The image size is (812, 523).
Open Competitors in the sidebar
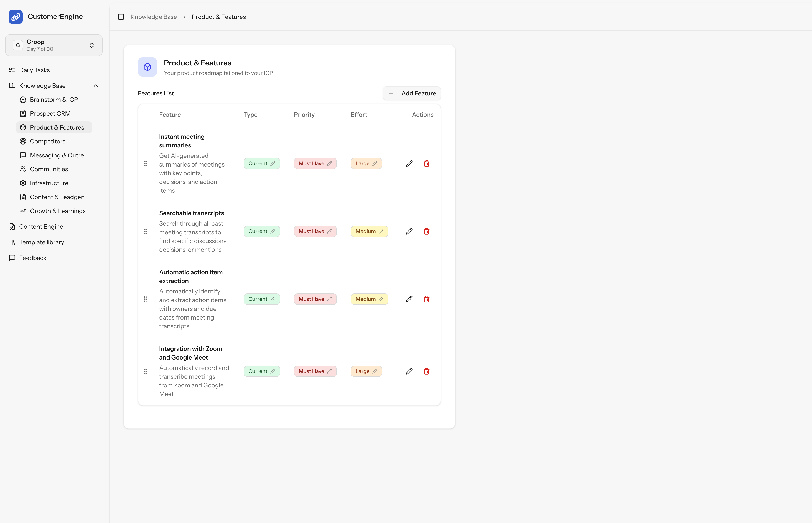point(47,141)
